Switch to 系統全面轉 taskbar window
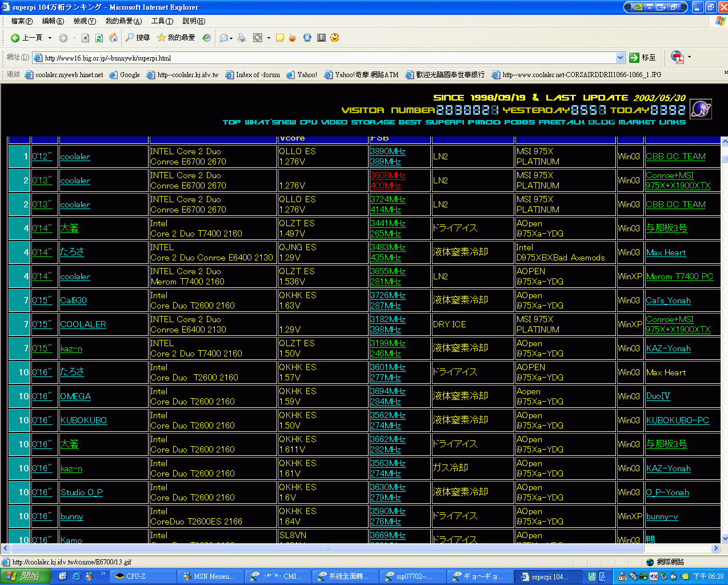 (345, 576)
